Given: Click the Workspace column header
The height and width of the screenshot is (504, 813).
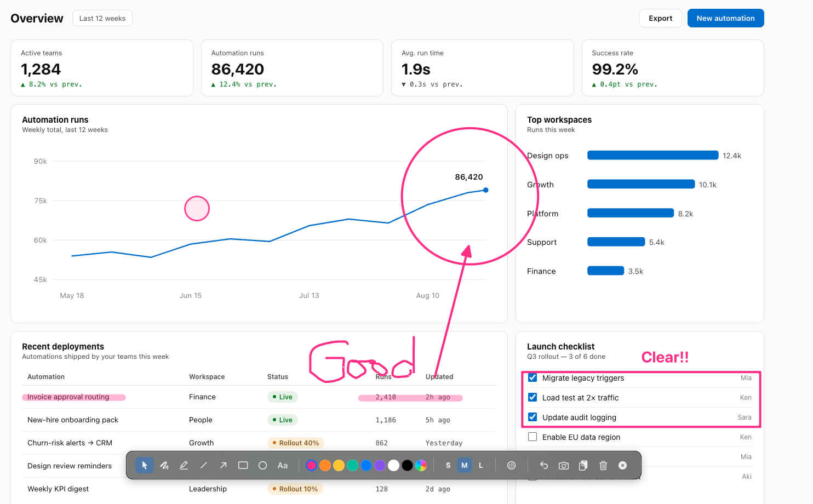Looking at the screenshot, I should tap(207, 377).
